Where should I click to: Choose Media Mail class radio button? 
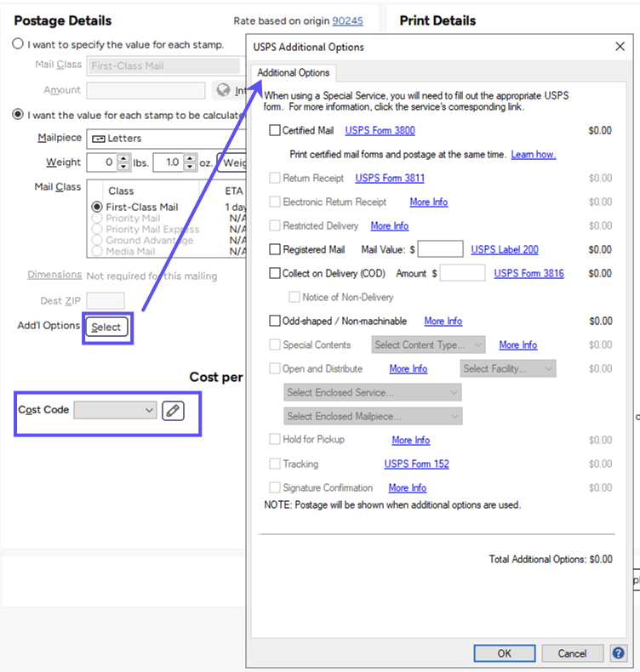(97, 251)
